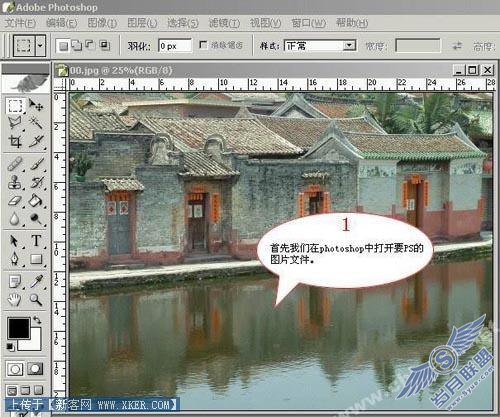The width and height of the screenshot is (500, 417).
Task: Click the feather icon atop toolbox
Action: tap(25, 83)
